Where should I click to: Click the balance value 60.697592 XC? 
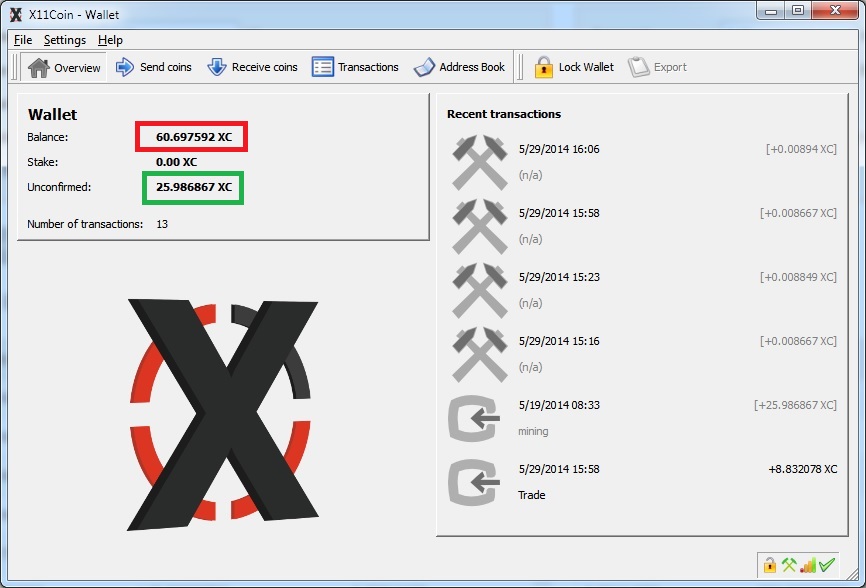(x=194, y=137)
